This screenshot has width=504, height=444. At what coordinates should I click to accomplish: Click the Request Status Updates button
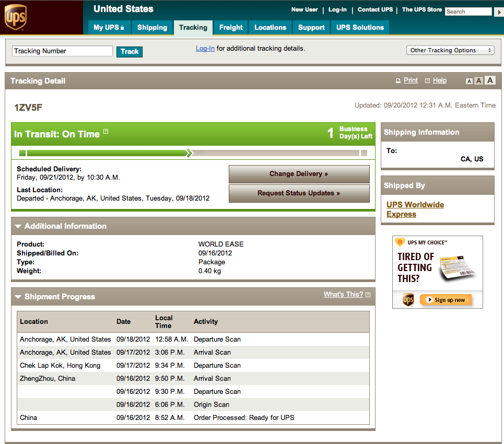tap(299, 193)
